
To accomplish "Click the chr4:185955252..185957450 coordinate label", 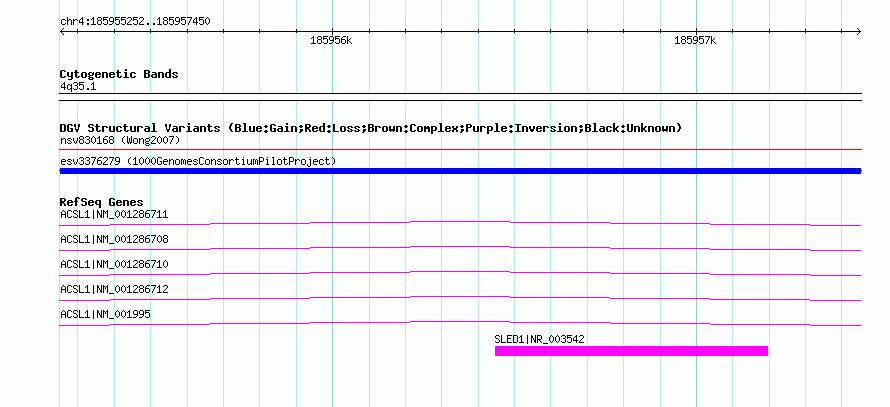I will pos(135,22).
